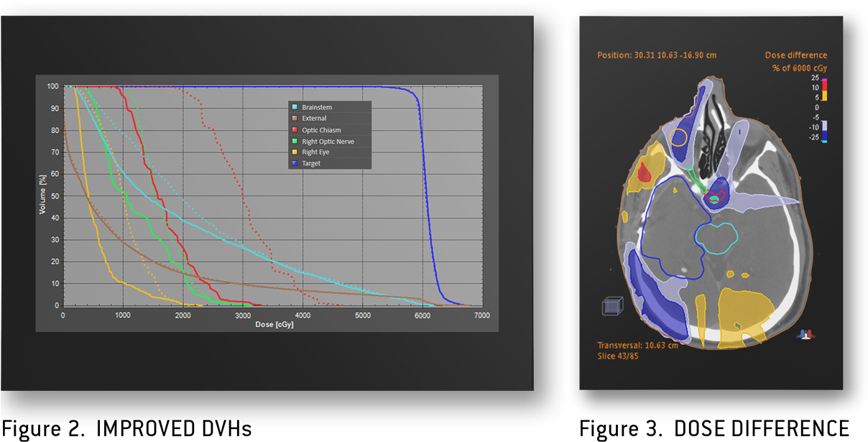Click the 'Transversal: 10.63 cm' readout

point(637,344)
